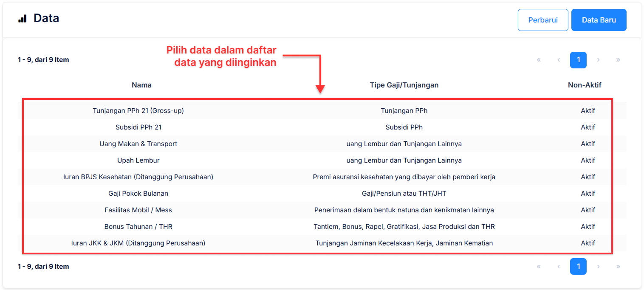Jump to last page using bottom pagination
The width and height of the screenshot is (644, 290).
(618, 267)
